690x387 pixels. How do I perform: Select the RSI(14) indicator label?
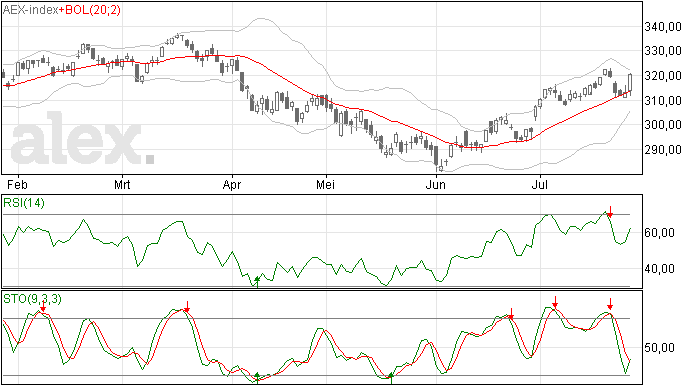click(24, 203)
